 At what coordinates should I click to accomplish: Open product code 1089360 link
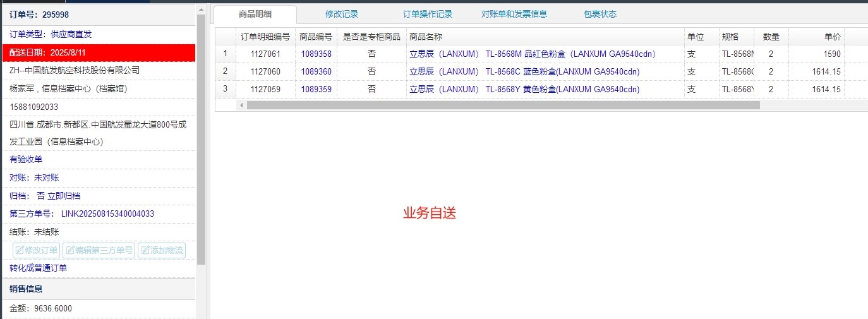point(316,72)
